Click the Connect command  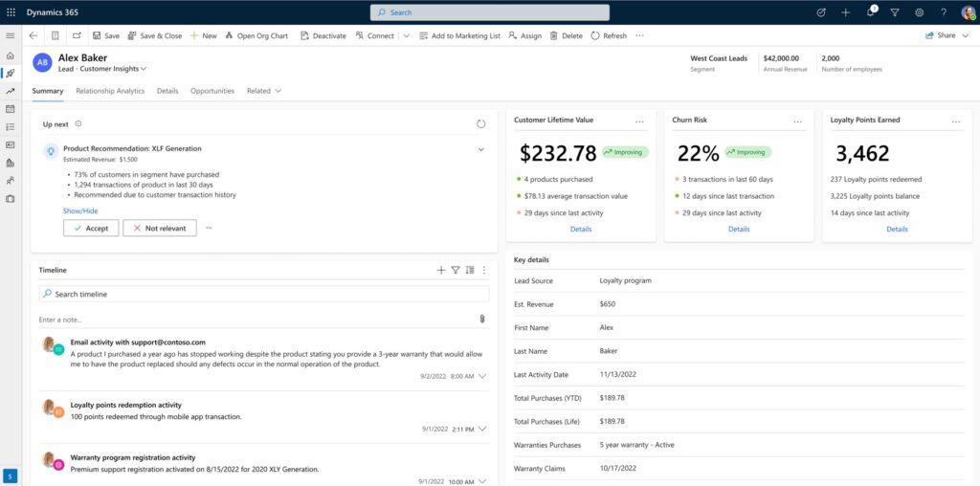(x=374, y=35)
